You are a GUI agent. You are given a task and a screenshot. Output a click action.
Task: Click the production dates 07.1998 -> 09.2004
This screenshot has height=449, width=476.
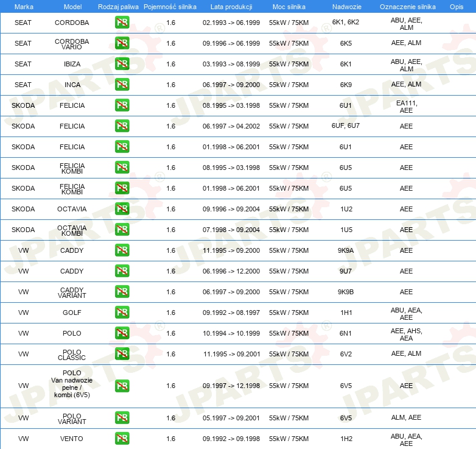tap(231, 230)
